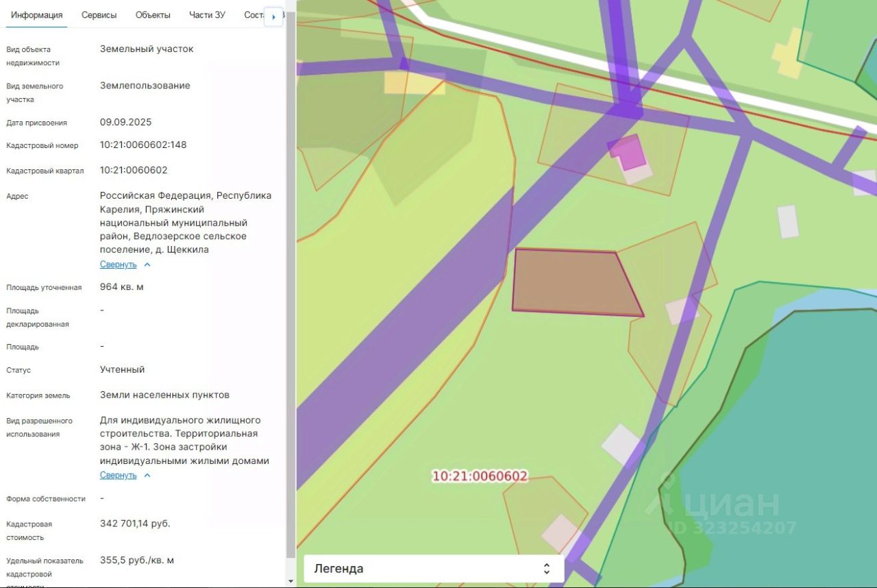The width and height of the screenshot is (877, 588).
Task: Click the Кадастровый номер label
Action: coord(42,146)
